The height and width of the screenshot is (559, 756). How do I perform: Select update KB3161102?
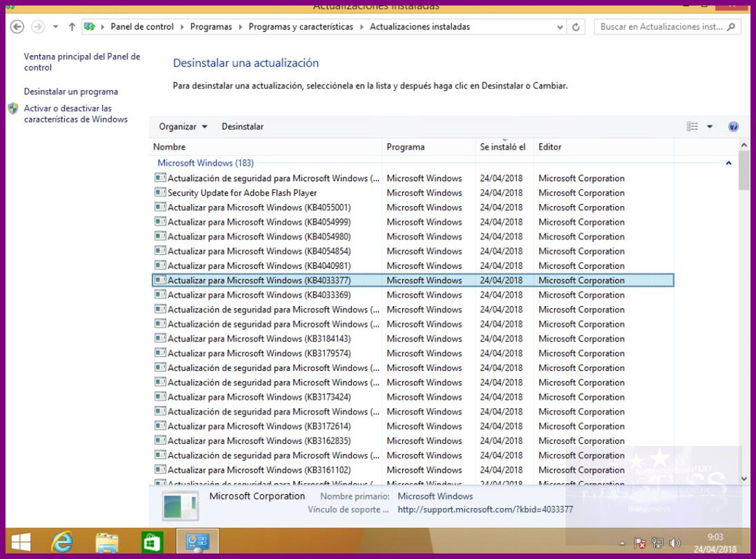[413, 470]
